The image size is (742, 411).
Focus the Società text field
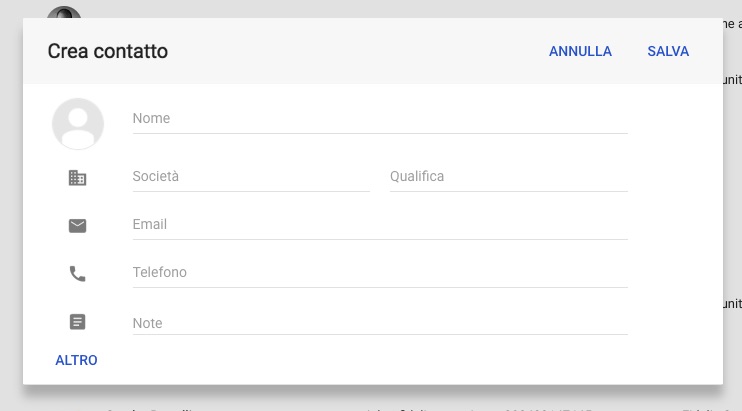click(x=251, y=177)
